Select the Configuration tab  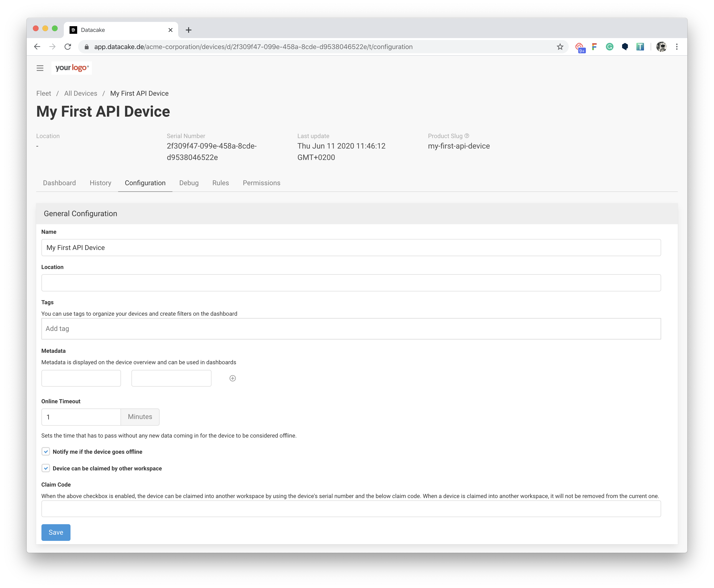(x=145, y=183)
